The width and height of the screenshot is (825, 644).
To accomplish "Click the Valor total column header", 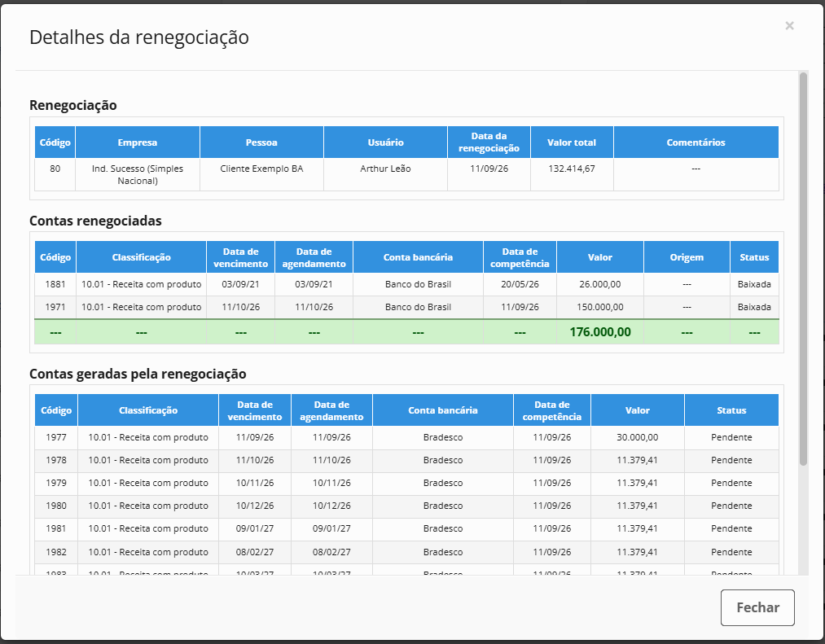I will (572, 142).
